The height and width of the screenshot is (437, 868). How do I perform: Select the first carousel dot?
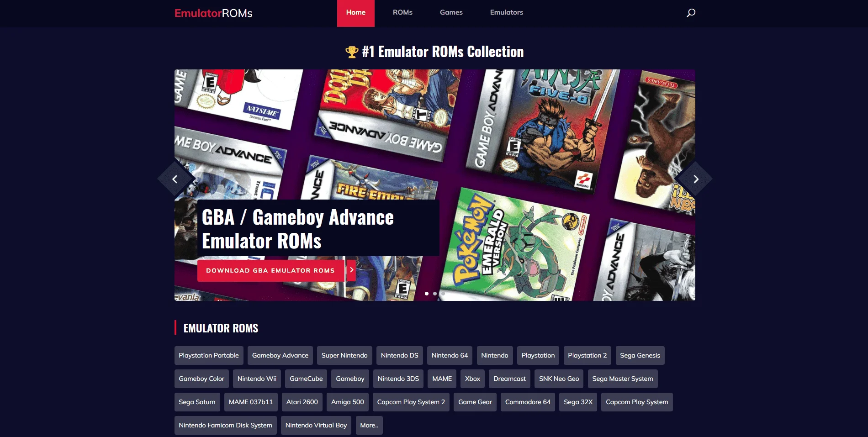pyautogui.click(x=427, y=294)
